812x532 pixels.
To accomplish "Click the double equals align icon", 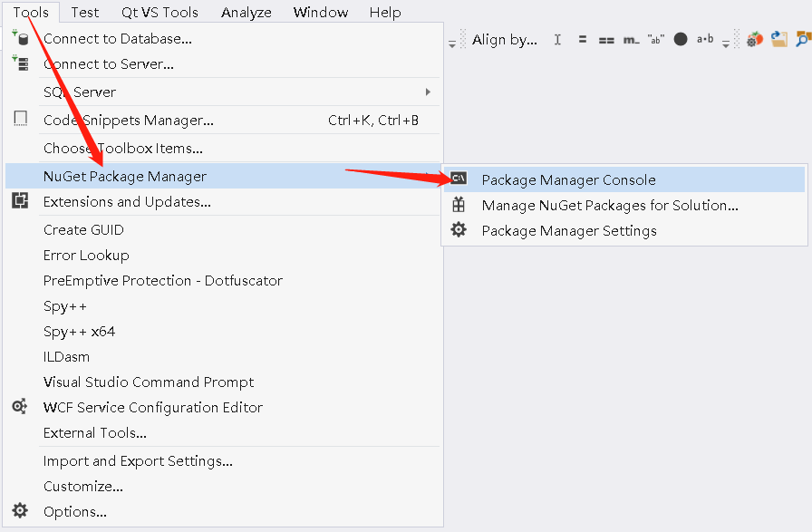I will 606,40.
